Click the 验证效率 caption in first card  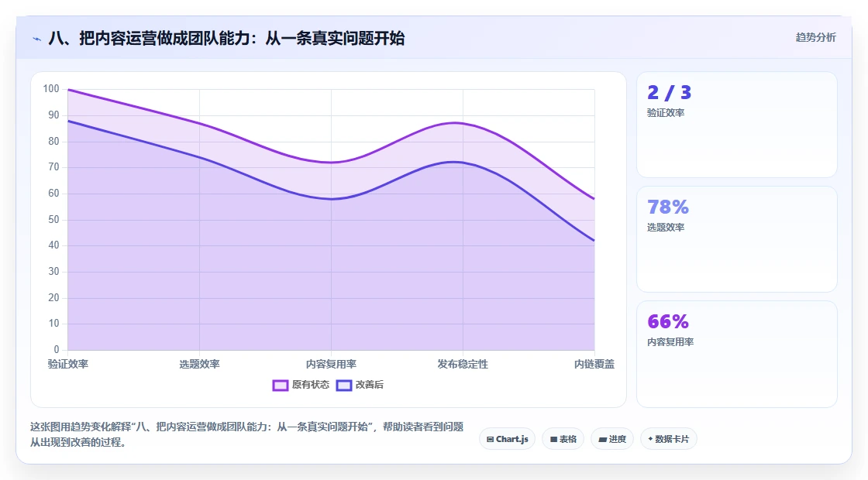click(x=666, y=113)
